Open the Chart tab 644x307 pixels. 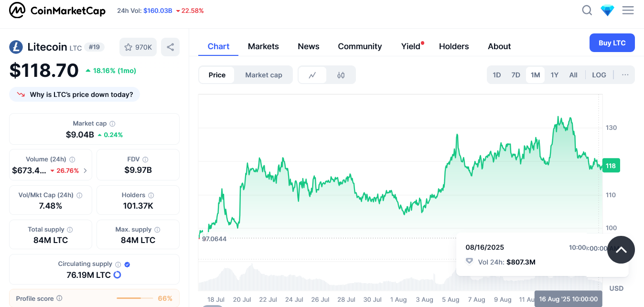(x=218, y=46)
